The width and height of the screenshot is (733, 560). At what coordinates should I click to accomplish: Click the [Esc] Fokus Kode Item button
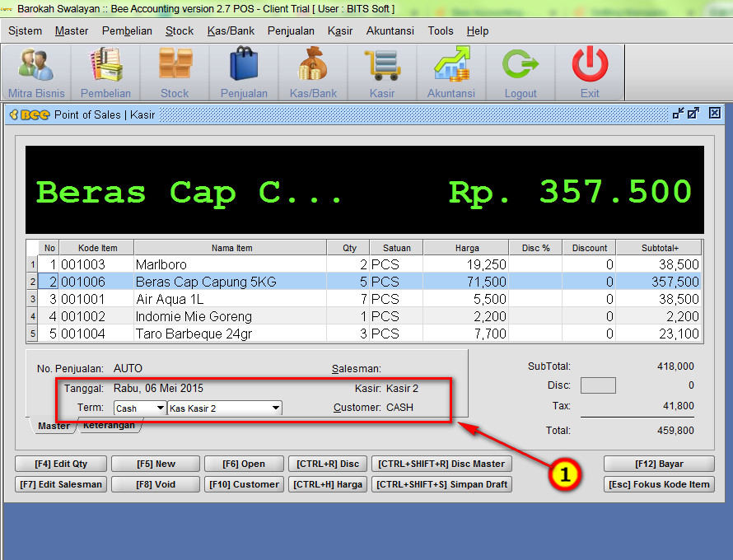coord(659,484)
